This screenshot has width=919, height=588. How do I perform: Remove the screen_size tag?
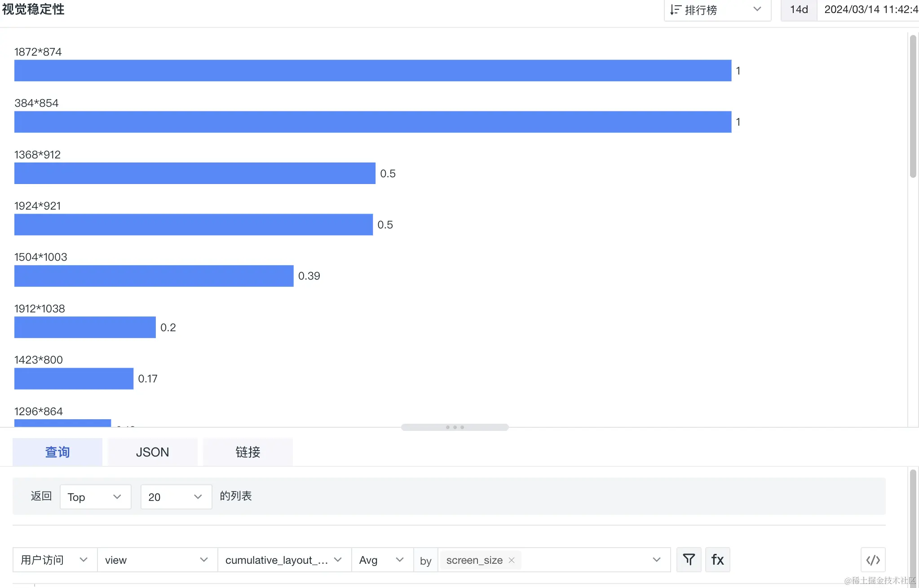(511, 560)
